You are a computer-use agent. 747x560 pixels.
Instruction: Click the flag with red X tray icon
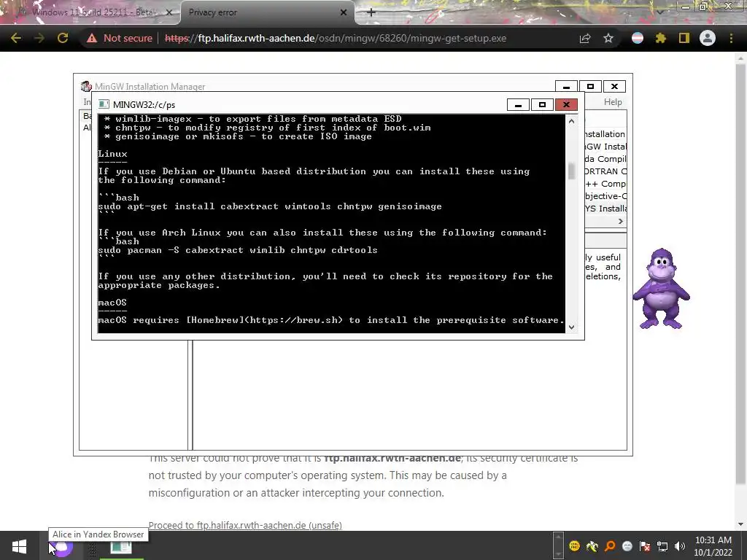tap(645, 546)
